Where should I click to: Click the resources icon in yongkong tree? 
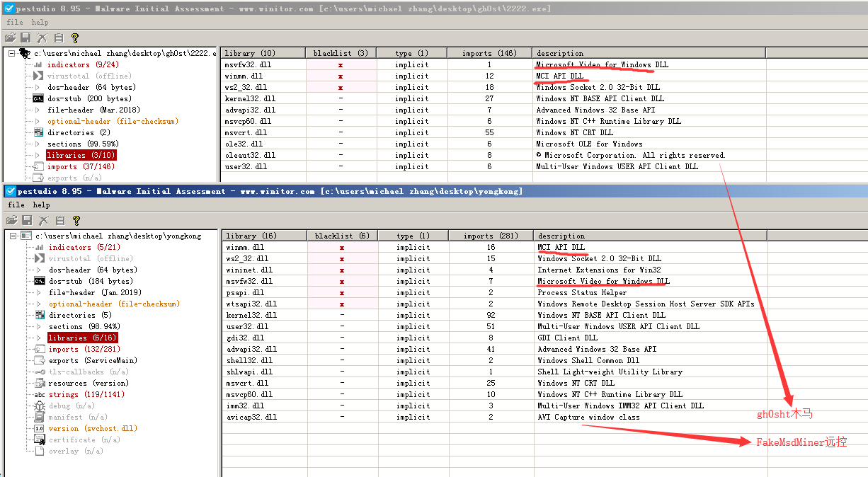(40, 383)
